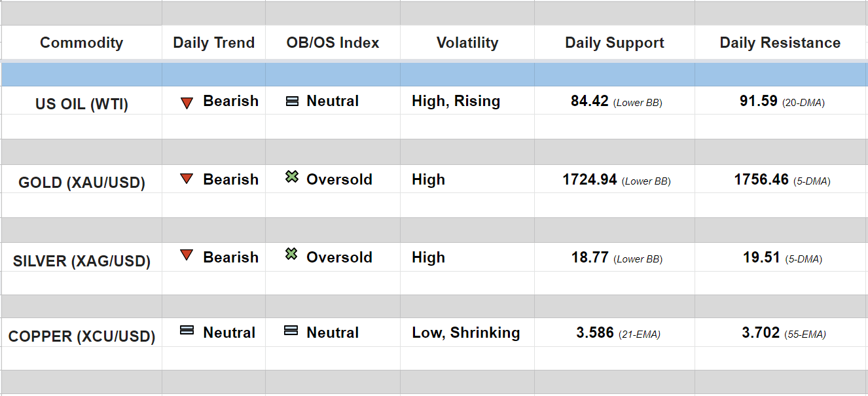Select the OB/OS Index column header
The height and width of the screenshot is (396, 868).
click(x=333, y=43)
